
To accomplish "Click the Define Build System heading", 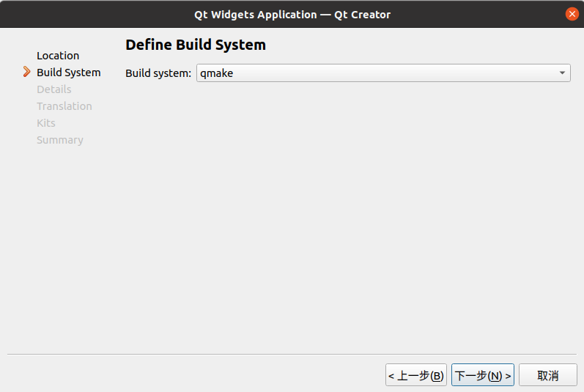I will [x=196, y=45].
